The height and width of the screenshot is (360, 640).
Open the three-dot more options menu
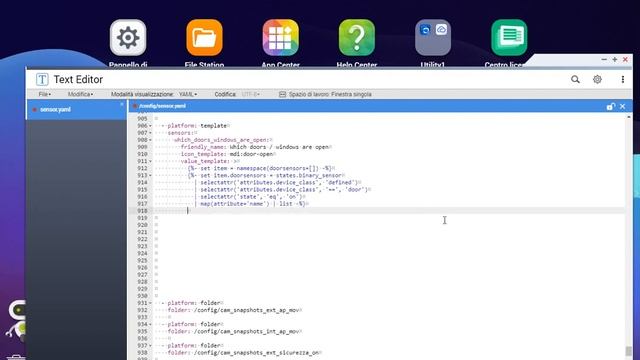pos(622,79)
